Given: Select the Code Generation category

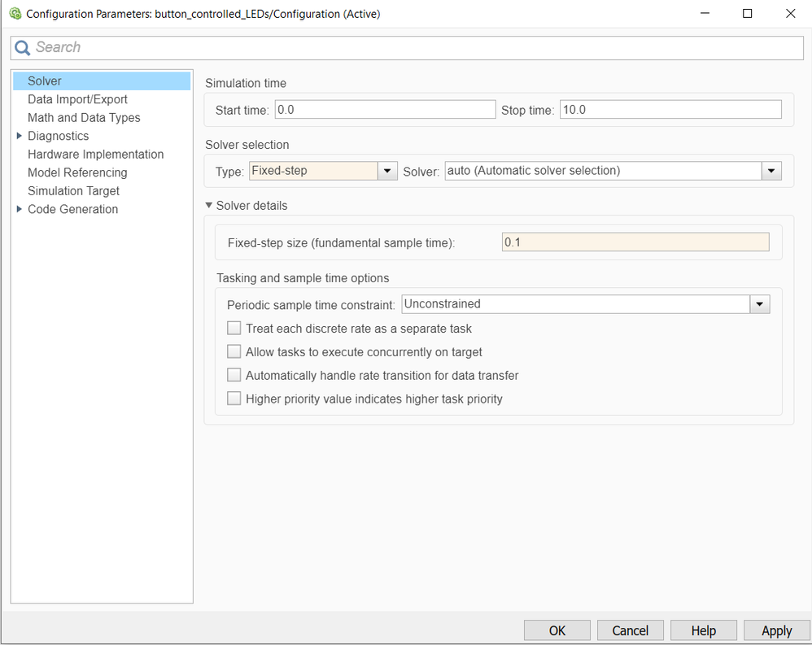Looking at the screenshot, I should (72, 209).
